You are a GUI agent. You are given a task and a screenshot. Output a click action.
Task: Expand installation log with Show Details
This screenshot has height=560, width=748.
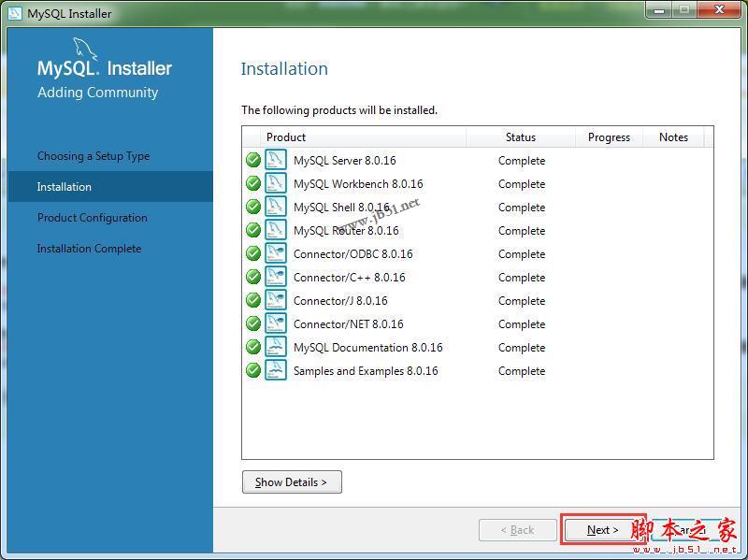tap(292, 481)
